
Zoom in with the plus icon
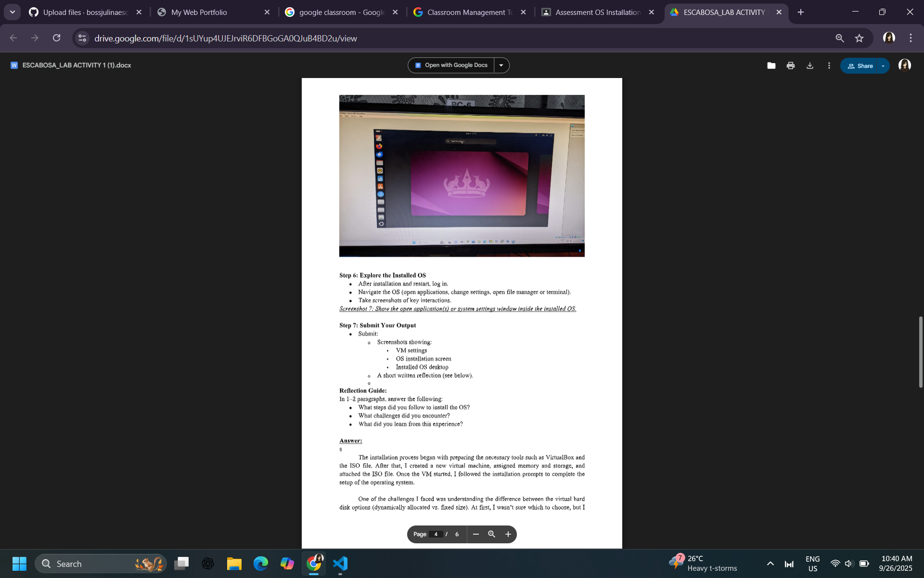click(508, 534)
